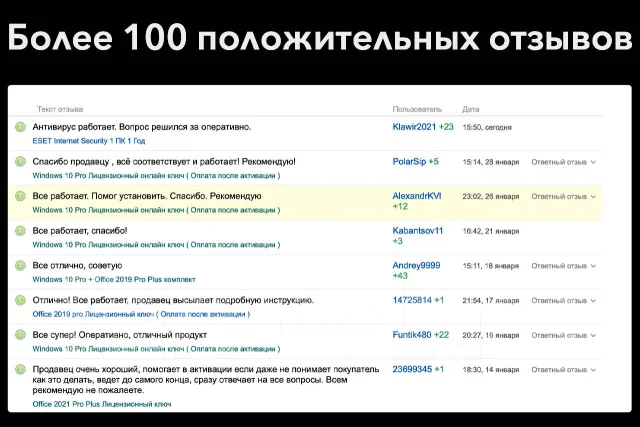640x427 pixels.
Task: Click the 'Пользователь' column header
Action: (x=417, y=109)
